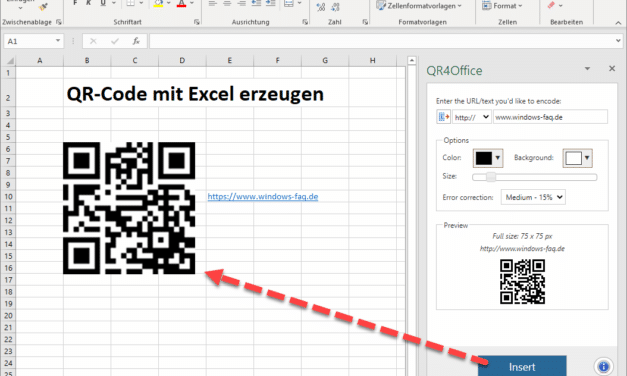Open https://www.windows-faq.de hyperlink
The height and width of the screenshot is (376, 627).
coord(263,196)
